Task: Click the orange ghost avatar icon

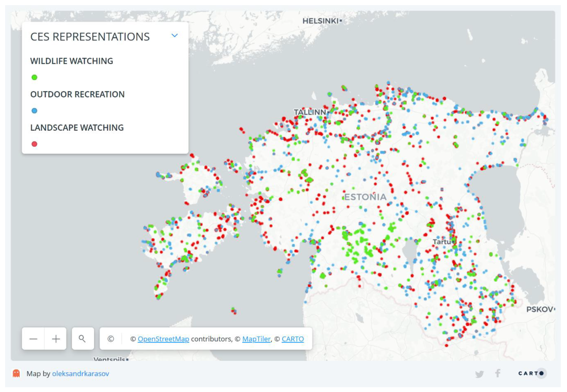Action: [16, 373]
